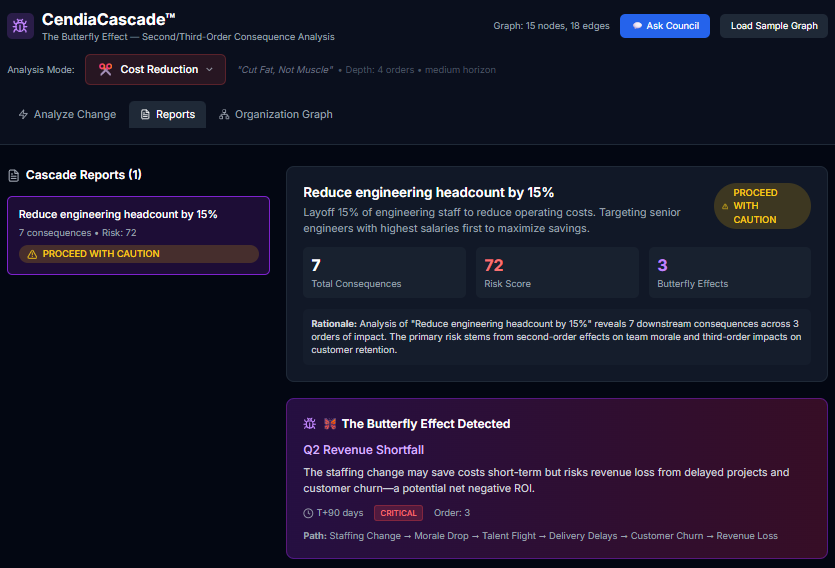835x568 pixels.
Task: Go to the Organization Graph tab
Action: (276, 115)
